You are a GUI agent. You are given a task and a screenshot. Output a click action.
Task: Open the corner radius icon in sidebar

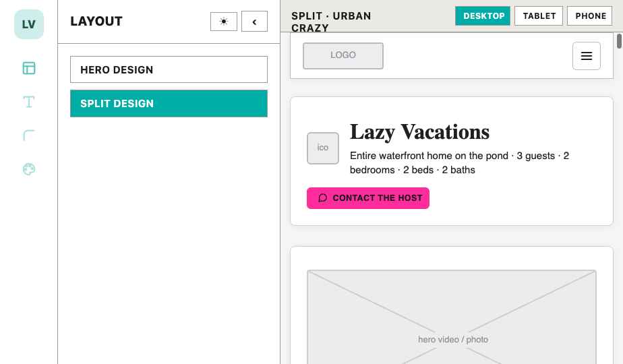pyautogui.click(x=28, y=135)
